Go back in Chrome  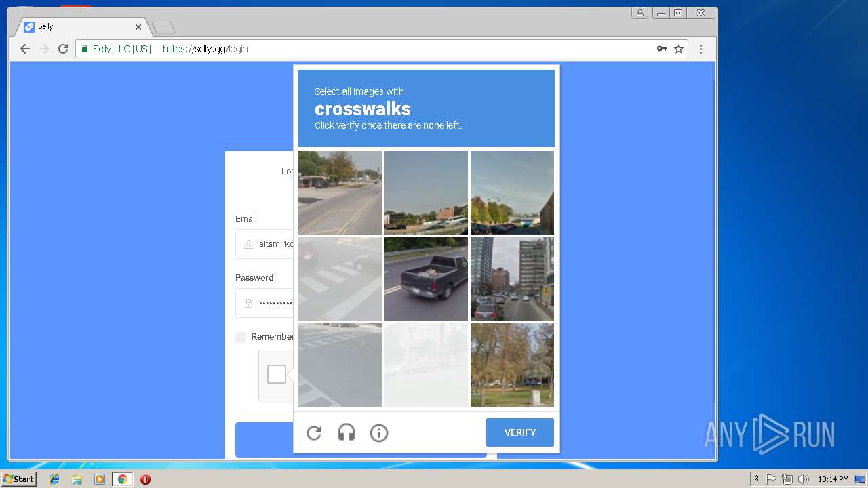(x=25, y=49)
